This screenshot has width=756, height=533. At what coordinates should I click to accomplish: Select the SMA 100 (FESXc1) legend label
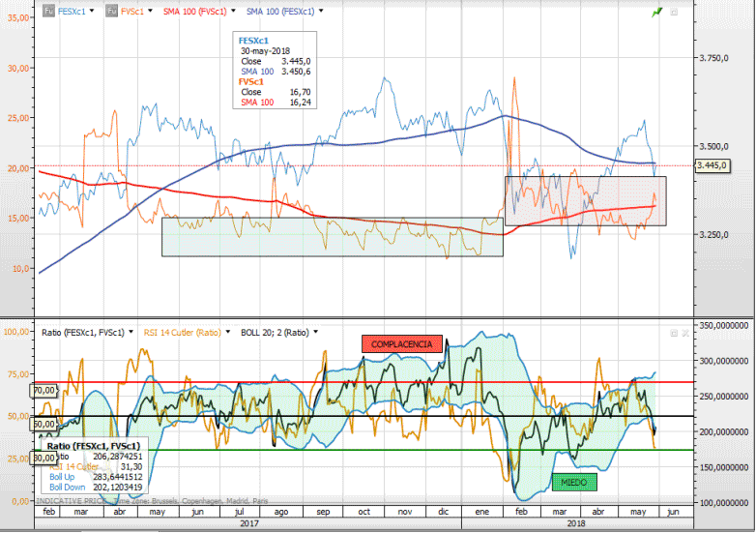click(x=280, y=11)
